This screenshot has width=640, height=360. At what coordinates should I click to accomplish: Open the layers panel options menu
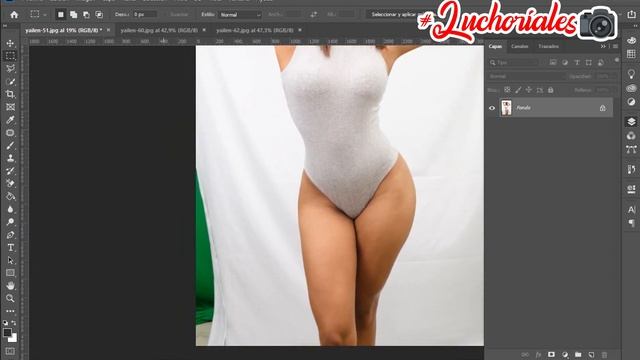[x=615, y=47]
